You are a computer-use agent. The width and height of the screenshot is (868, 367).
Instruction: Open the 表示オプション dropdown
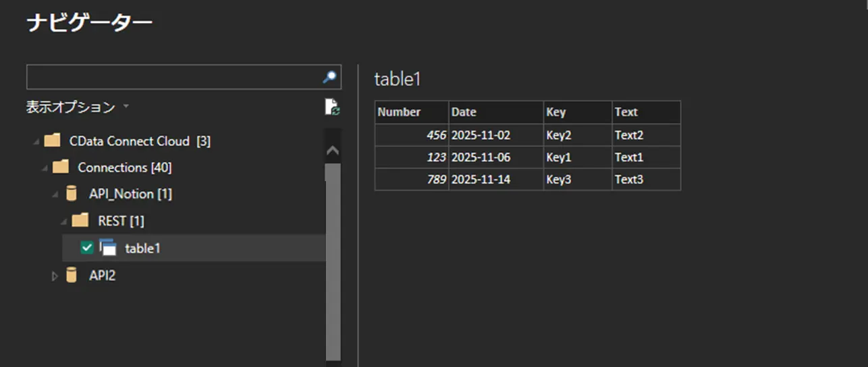(x=77, y=107)
